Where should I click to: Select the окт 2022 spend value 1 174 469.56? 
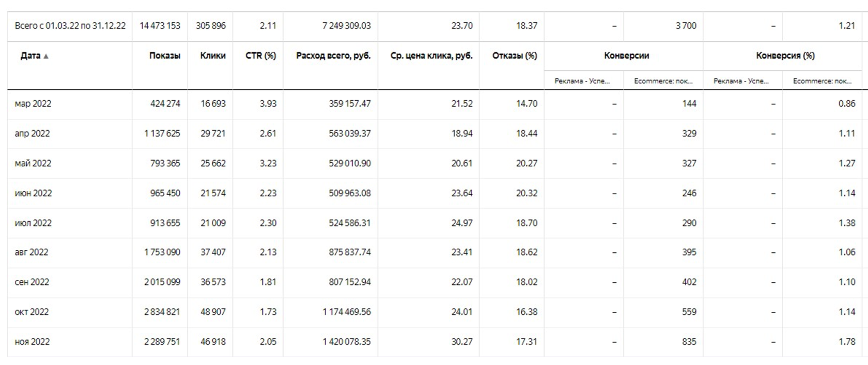pos(347,312)
